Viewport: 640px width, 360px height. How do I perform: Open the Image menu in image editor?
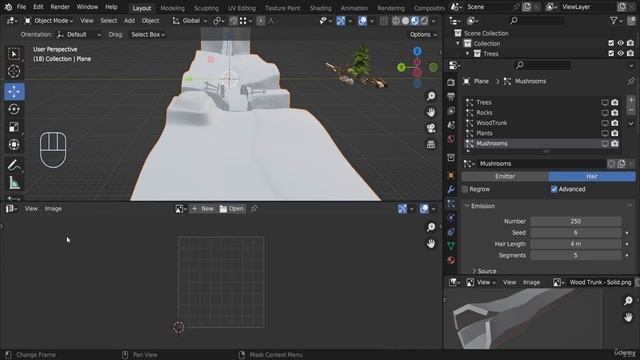(53, 209)
